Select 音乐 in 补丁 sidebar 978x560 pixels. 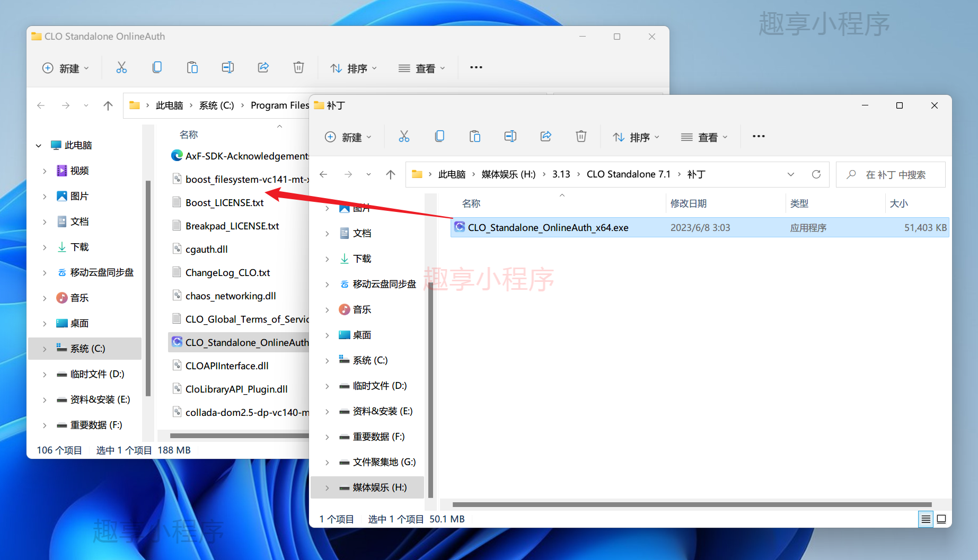point(362,309)
